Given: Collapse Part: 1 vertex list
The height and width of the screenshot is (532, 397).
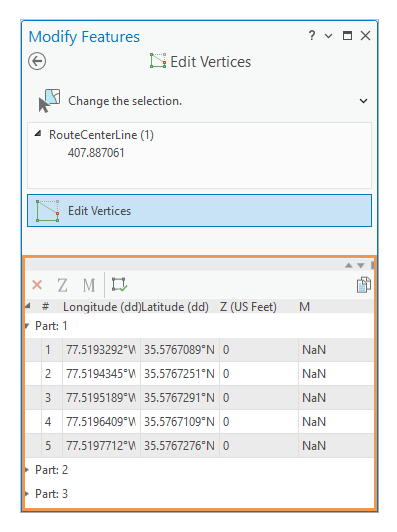Looking at the screenshot, I should pos(27,326).
